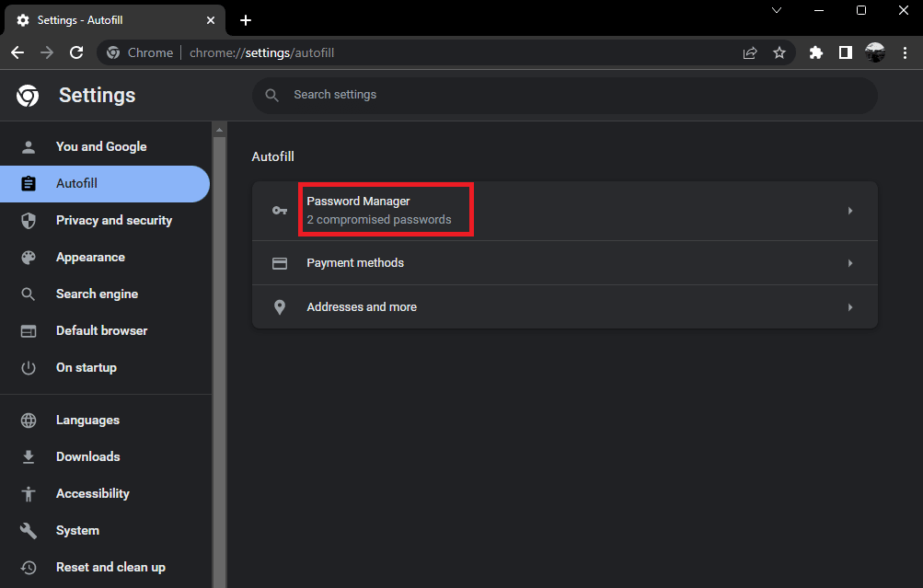This screenshot has width=923, height=588.
Task: Reload the current page
Action: (x=76, y=53)
